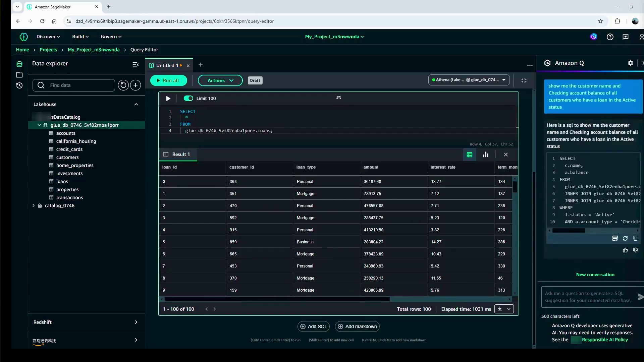Image resolution: width=644 pixels, height=362 pixels.
Task: Expand the catalog_0746 node
Action: [34, 205]
